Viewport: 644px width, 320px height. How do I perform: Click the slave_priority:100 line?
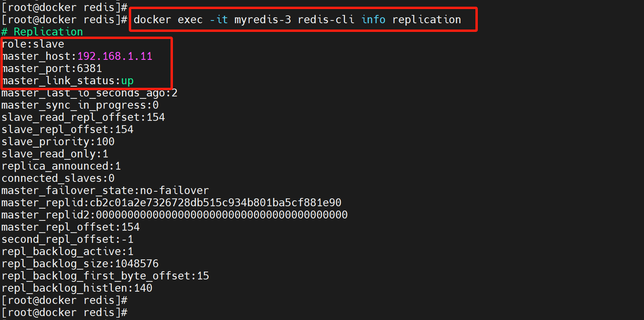(x=58, y=142)
